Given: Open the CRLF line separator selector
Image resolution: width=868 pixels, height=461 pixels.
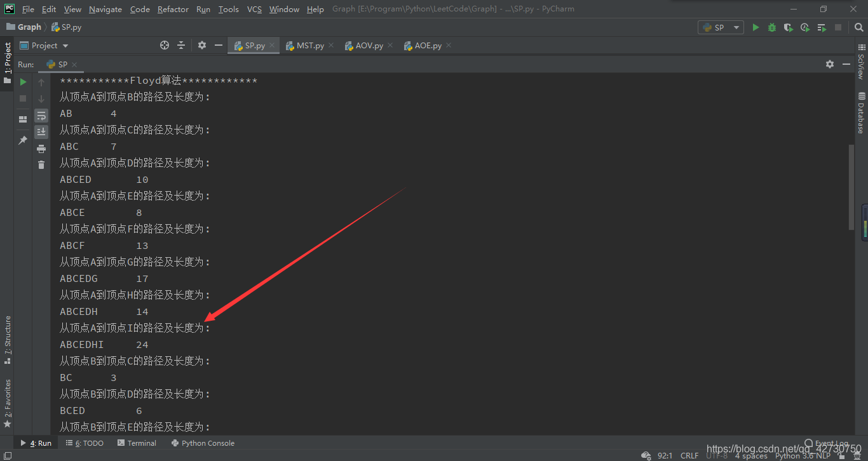Looking at the screenshot, I should tap(689, 455).
